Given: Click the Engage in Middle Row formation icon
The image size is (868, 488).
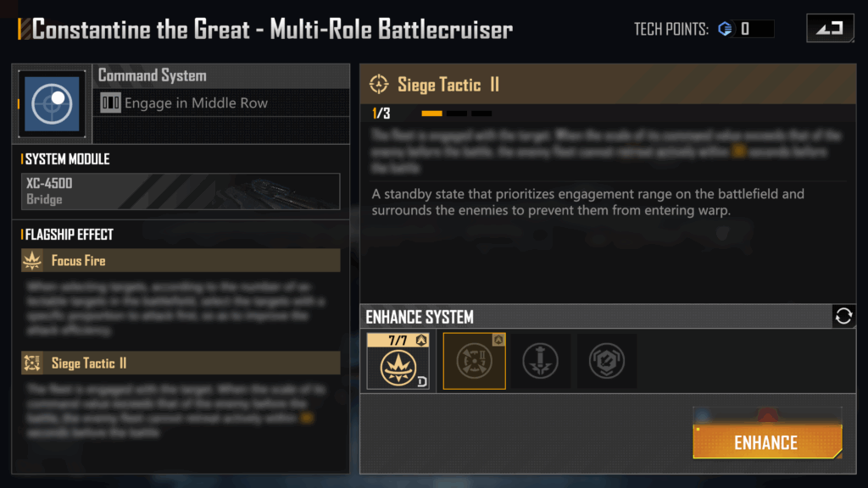Looking at the screenshot, I should 110,103.
